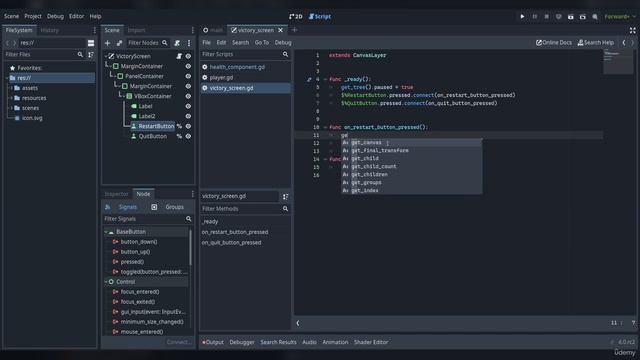Viewport: 640px width, 360px height.
Task: Toggle alphabetical sorting of methods list
Action: click(x=286, y=196)
